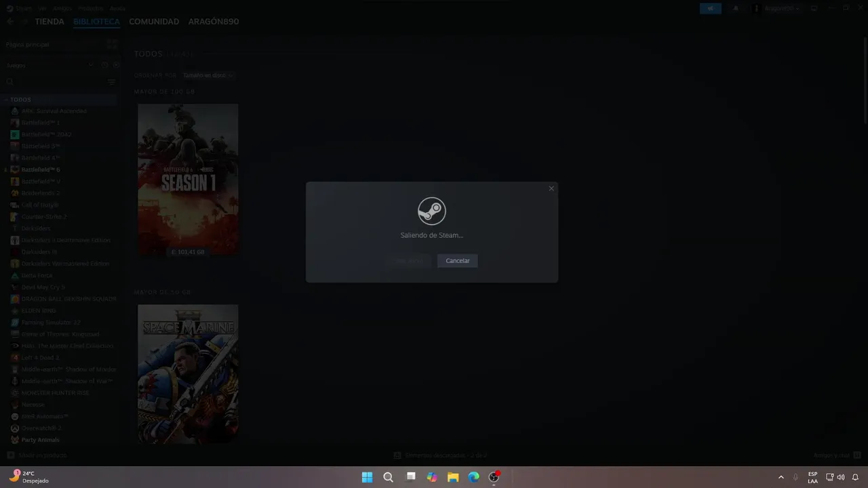
Task: Click the Overwatch 2 game icon
Action: coord(15,428)
